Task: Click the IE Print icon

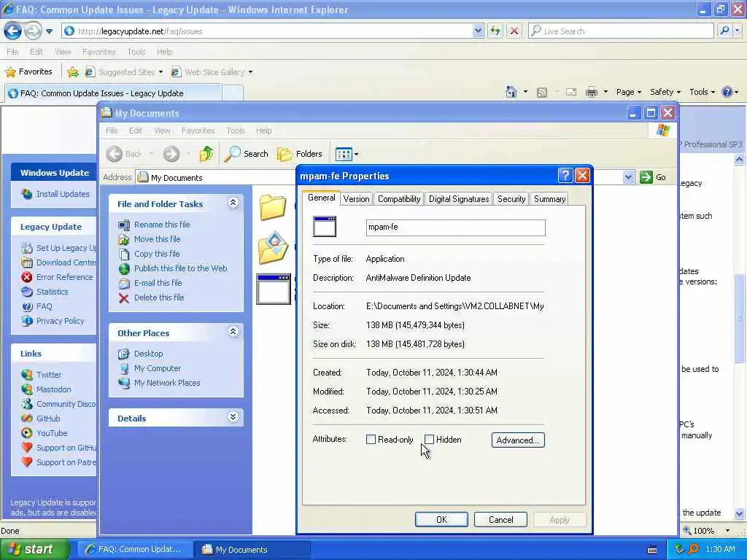Action: pos(592,92)
